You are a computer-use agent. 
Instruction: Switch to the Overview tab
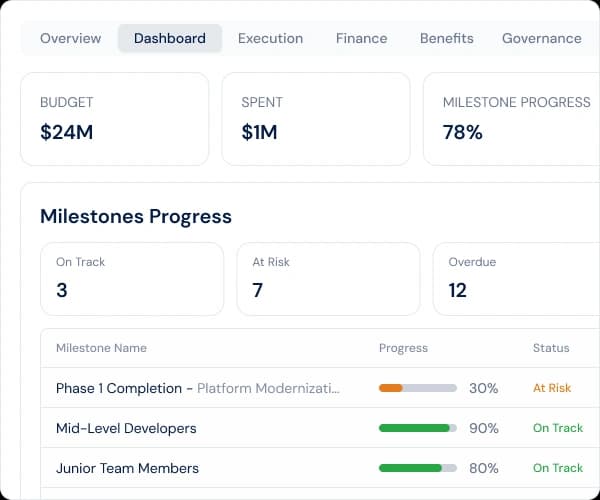[x=70, y=38]
